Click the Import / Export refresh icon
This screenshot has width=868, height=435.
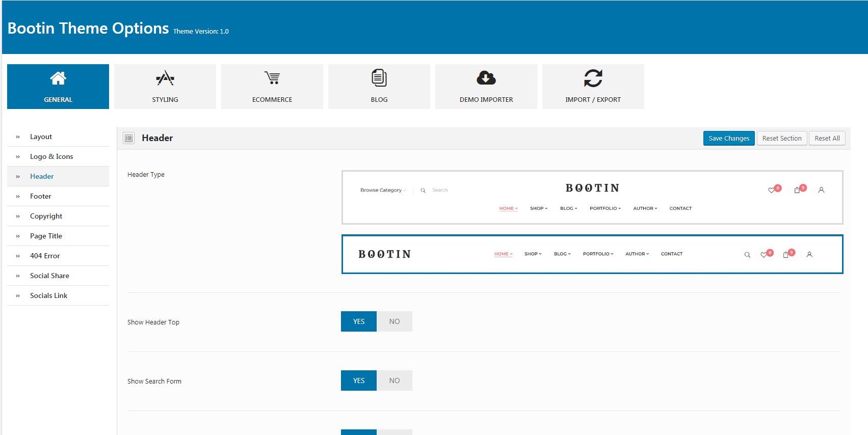[593, 78]
